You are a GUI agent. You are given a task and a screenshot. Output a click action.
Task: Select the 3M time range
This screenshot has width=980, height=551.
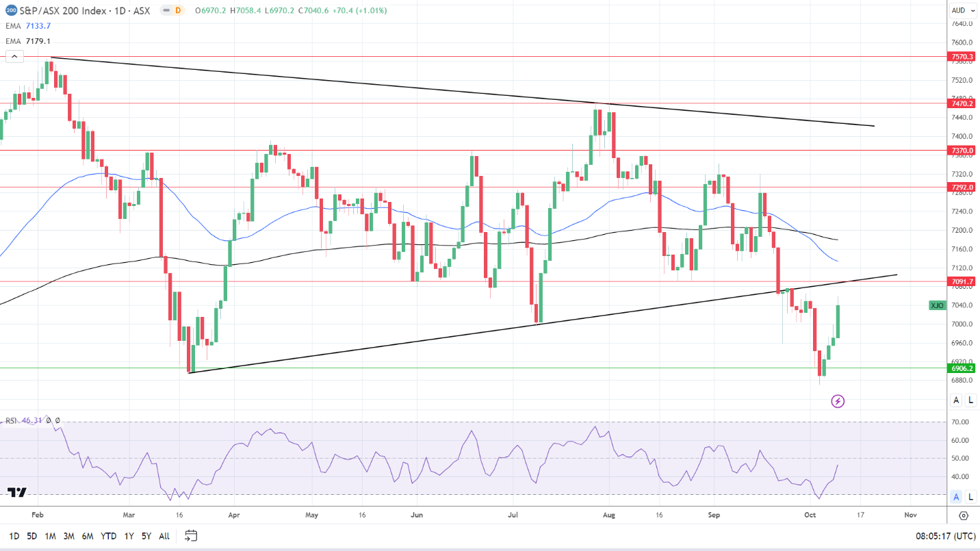[68, 536]
